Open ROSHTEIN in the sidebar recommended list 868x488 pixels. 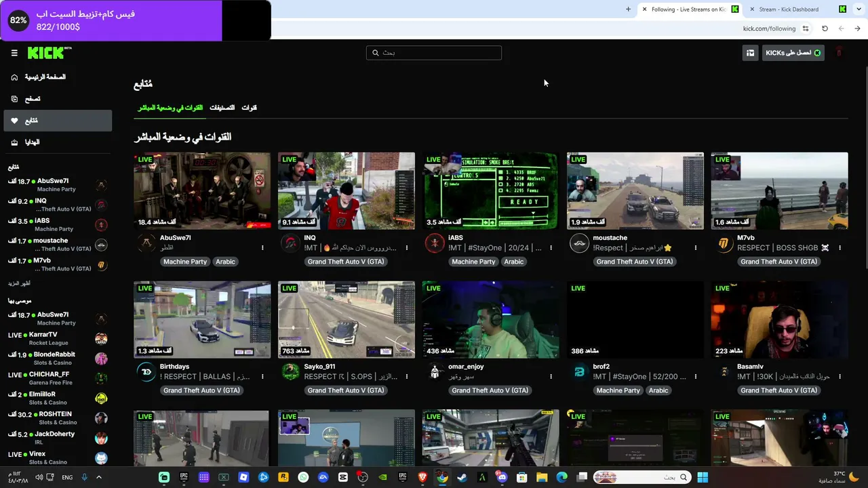pos(58,418)
